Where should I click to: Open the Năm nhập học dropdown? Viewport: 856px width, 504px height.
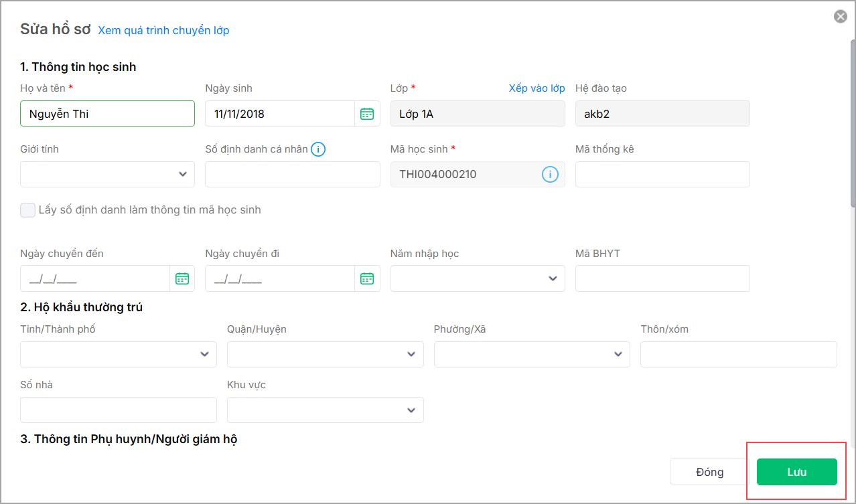pyautogui.click(x=478, y=278)
